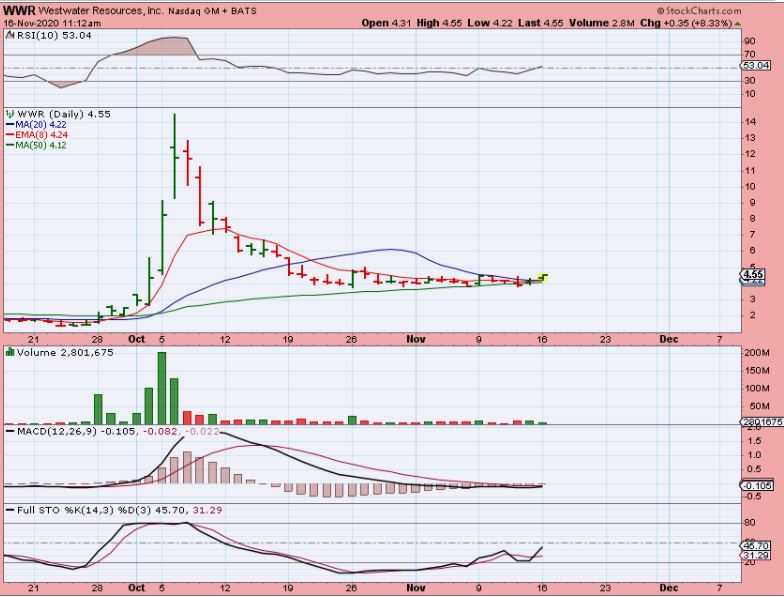Viewport: 784px width, 597px height.
Task: Click the WWR ticker symbol in the header
Action: [19, 10]
